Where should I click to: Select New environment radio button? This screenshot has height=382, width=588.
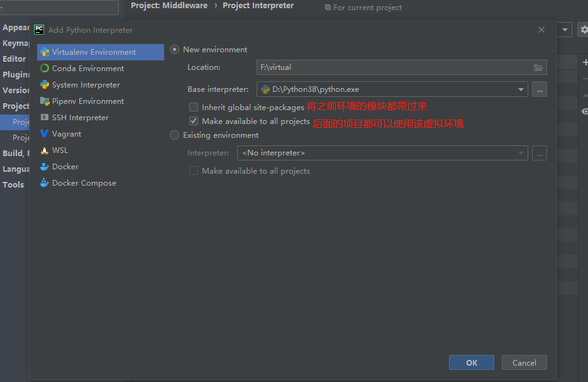click(x=174, y=50)
